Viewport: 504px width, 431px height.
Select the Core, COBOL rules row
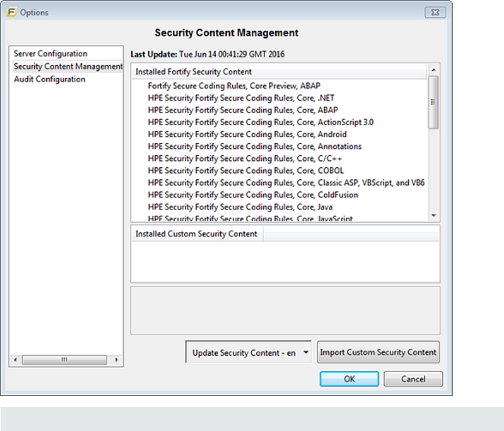(246, 171)
